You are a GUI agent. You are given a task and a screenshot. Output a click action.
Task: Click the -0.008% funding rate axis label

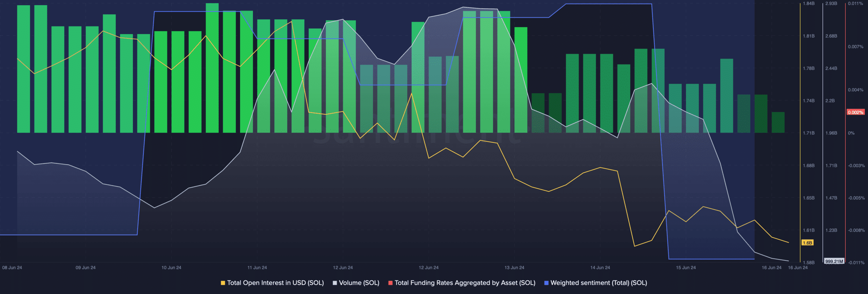point(856,230)
